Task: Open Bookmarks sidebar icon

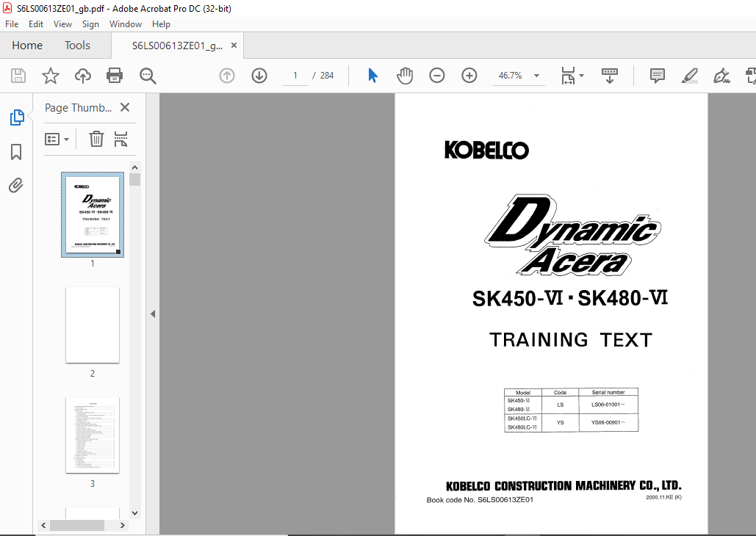Action: pyautogui.click(x=16, y=152)
